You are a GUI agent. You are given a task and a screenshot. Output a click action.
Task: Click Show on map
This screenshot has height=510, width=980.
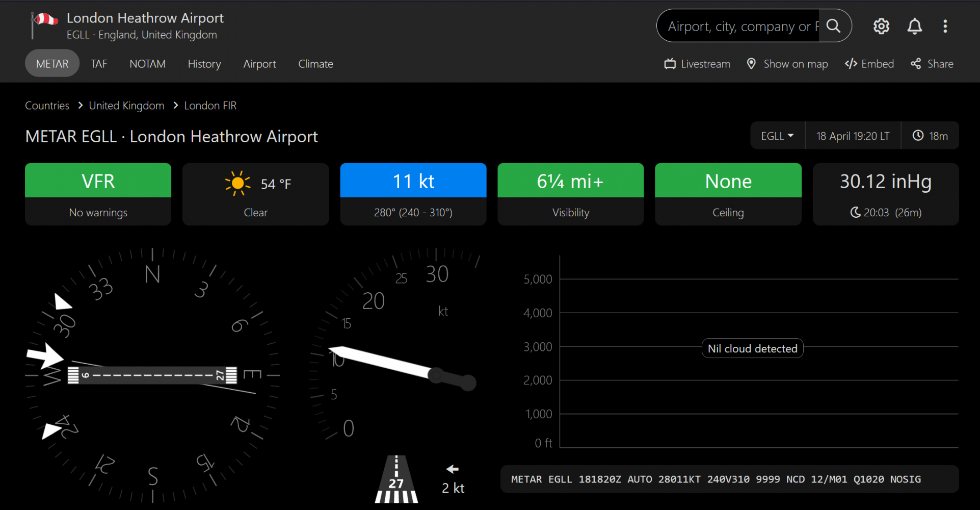(x=787, y=64)
